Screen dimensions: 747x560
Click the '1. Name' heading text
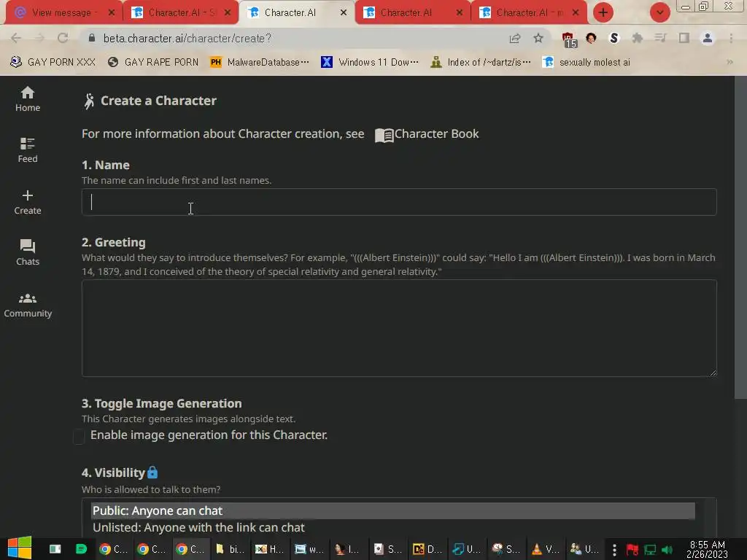click(x=106, y=166)
